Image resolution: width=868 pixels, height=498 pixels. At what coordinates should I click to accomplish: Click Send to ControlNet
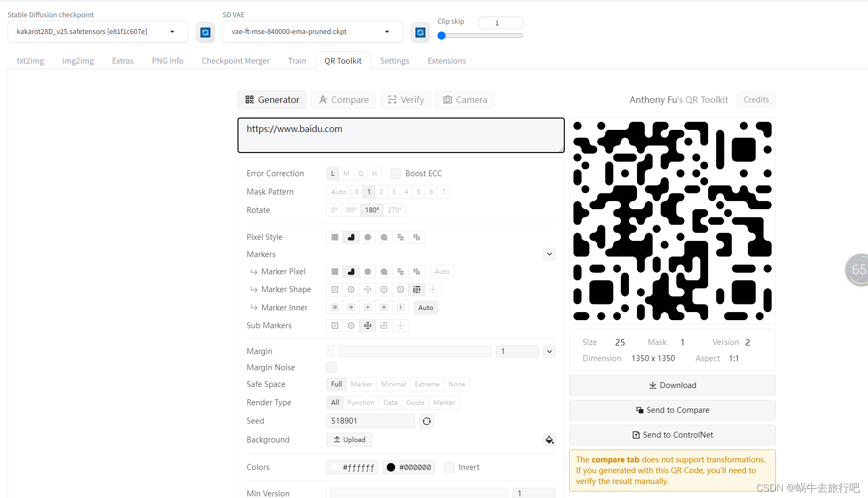[673, 435]
